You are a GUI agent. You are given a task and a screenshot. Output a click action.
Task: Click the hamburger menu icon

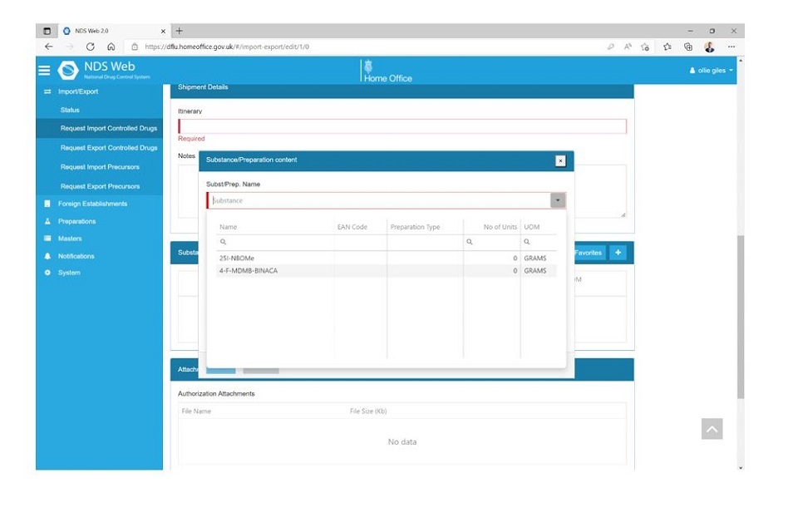(44, 71)
